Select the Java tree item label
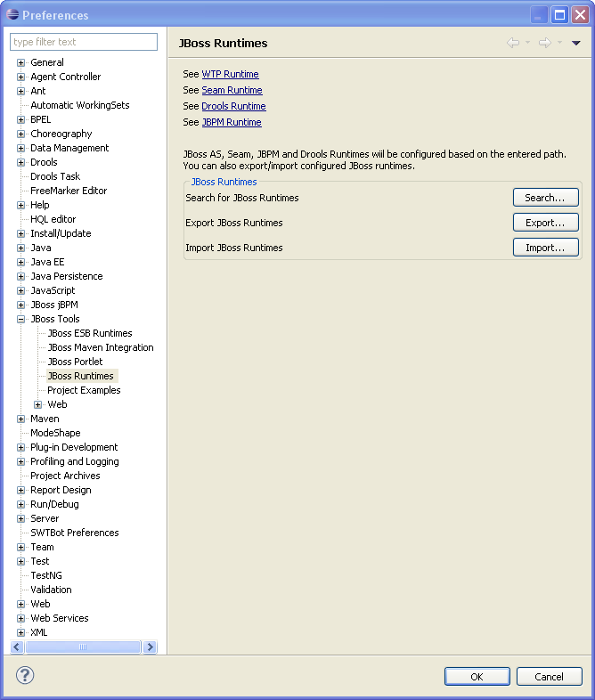 (41, 248)
